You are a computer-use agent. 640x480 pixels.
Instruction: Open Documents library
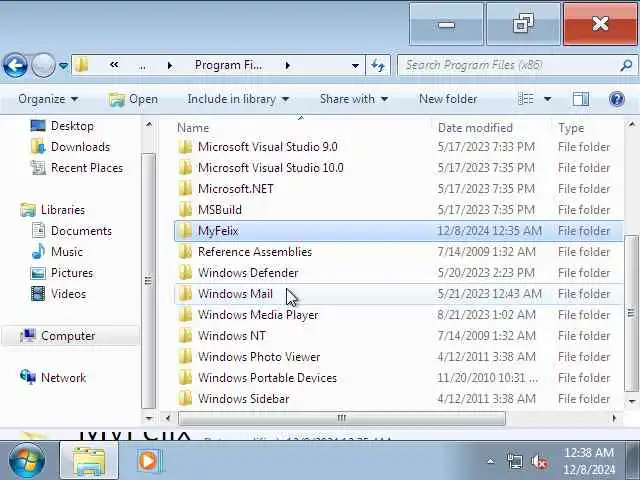[x=71, y=231]
